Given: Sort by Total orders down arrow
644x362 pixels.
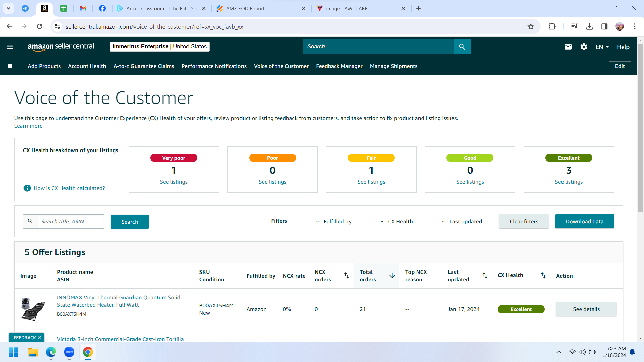Looking at the screenshot, I should 392,276.
